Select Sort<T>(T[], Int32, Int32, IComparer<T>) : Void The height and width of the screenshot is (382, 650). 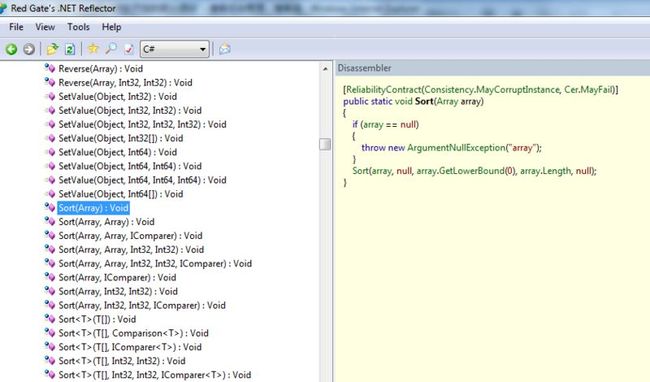click(x=155, y=375)
